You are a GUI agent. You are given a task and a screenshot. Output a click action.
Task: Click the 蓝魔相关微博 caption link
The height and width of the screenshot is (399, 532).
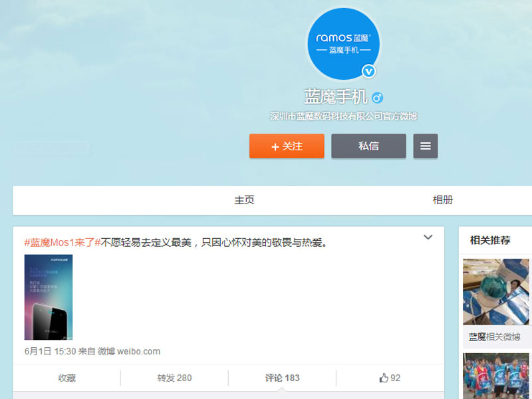pos(495,337)
